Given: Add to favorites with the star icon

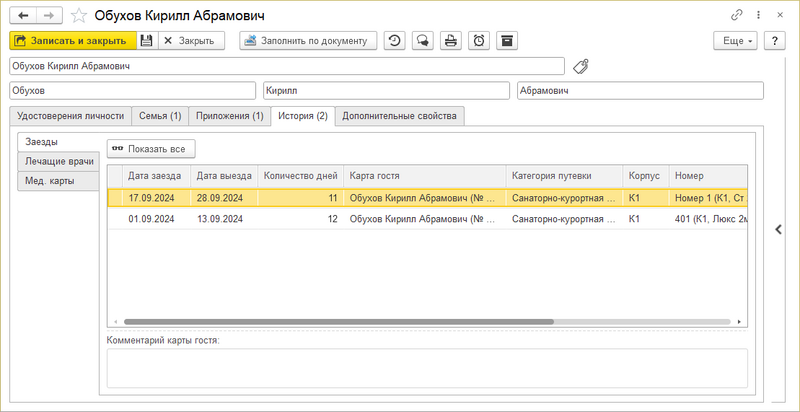Looking at the screenshot, I should [x=79, y=16].
